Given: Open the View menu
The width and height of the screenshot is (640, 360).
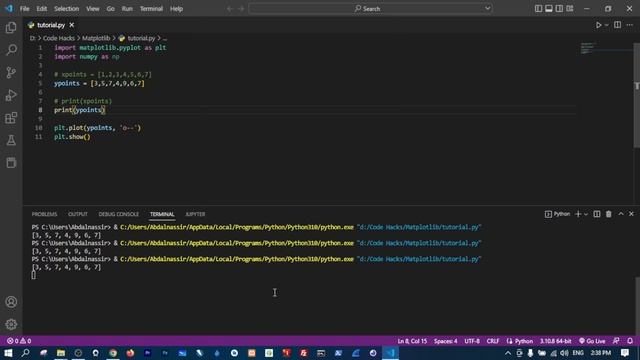Looking at the screenshot, I should (93, 9).
